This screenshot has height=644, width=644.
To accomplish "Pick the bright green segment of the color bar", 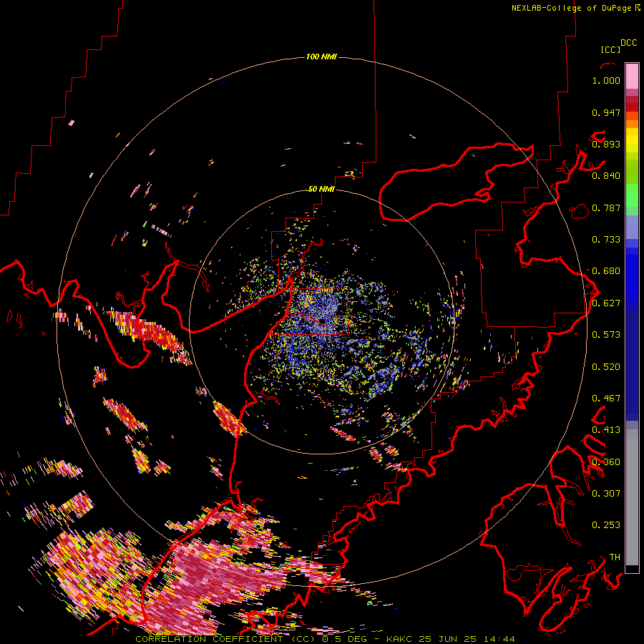I will click(x=632, y=195).
